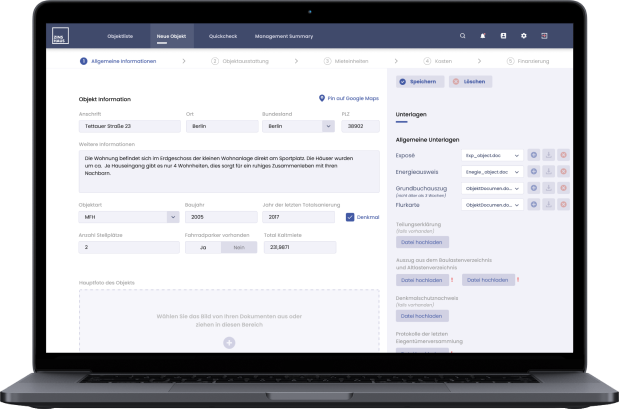Toggle the Denkmal checkbox
Image resolution: width=619 pixels, height=409 pixels.
[x=350, y=217]
